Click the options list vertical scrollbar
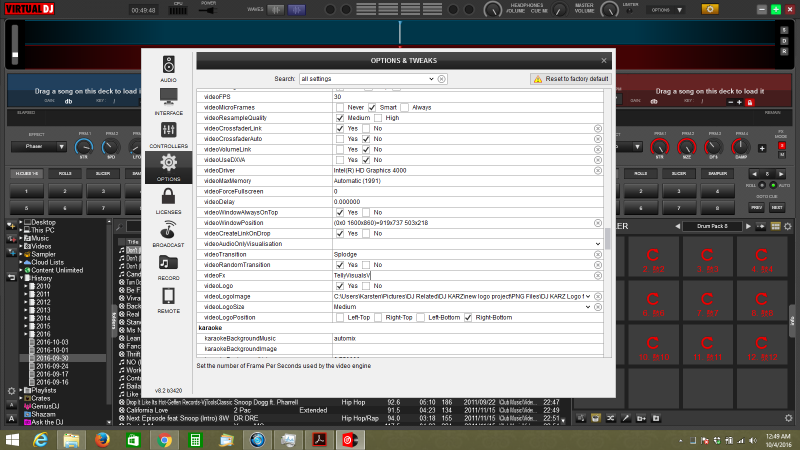This screenshot has width=800, height=450. pos(608,238)
